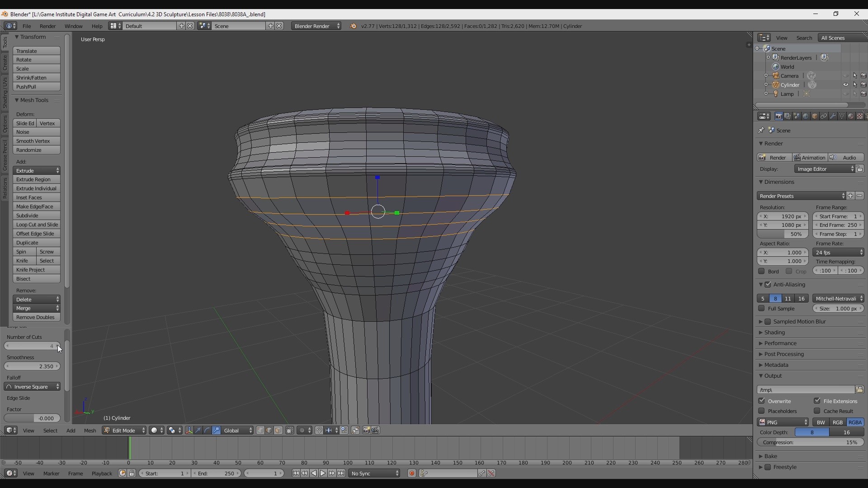
Task: Click the Loop Cut and Slide button
Action: coord(37,225)
